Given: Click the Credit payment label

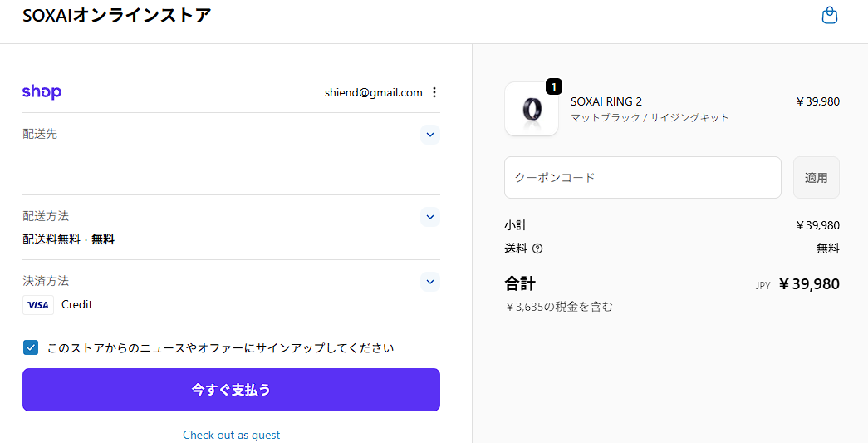Looking at the screenshot, I should click(x=77, y=304).
